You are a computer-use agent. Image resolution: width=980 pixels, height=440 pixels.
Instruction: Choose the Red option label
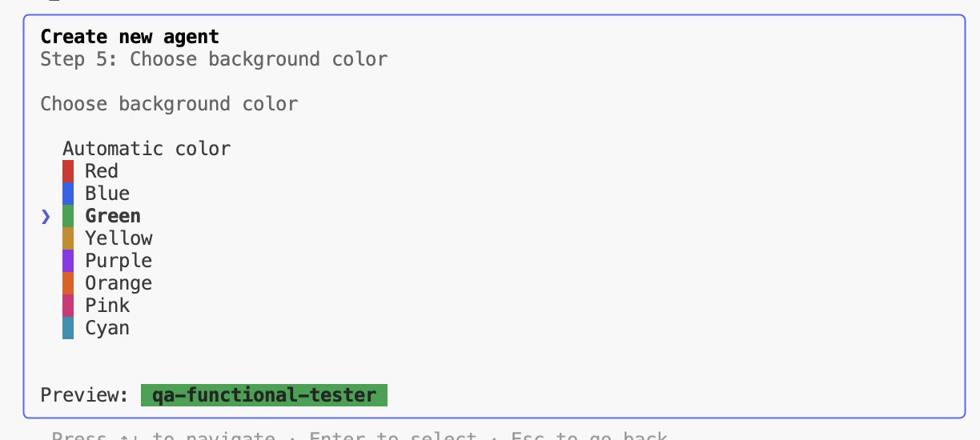point(102,171)
